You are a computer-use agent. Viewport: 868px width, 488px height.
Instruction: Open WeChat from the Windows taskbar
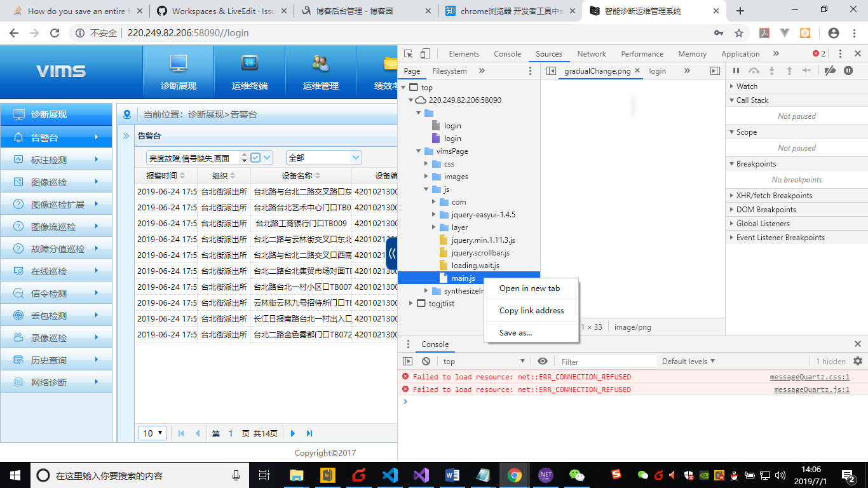click(576, 475)
